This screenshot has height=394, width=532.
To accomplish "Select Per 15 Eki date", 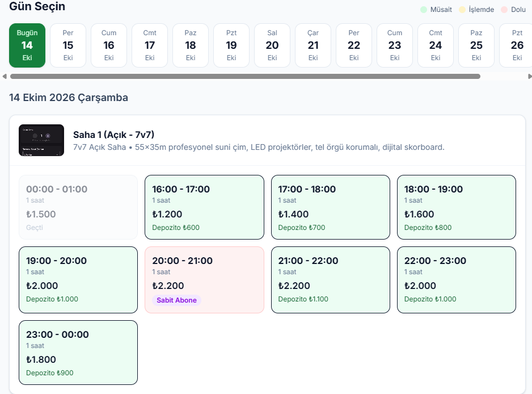I will coord(68,45).
